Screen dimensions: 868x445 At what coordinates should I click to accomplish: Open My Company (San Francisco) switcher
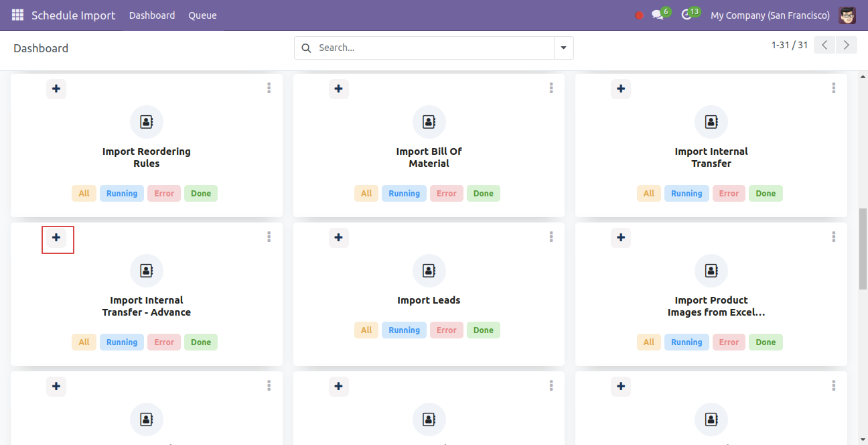point(770,15)
